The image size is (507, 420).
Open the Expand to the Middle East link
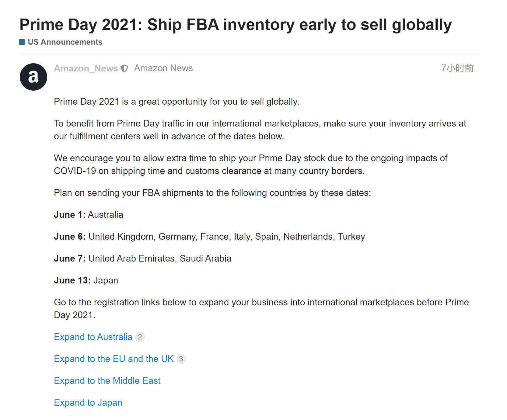pos(107,381)
